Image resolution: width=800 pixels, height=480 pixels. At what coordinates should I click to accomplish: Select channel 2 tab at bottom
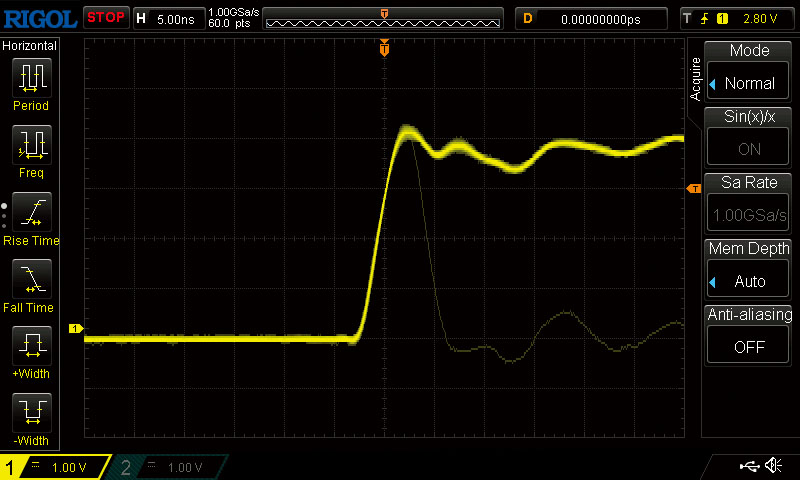pyautogui.click(x=170, y=467)
